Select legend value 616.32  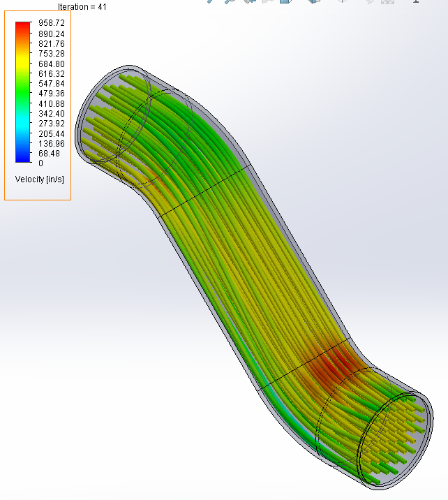tap(52, 74)
